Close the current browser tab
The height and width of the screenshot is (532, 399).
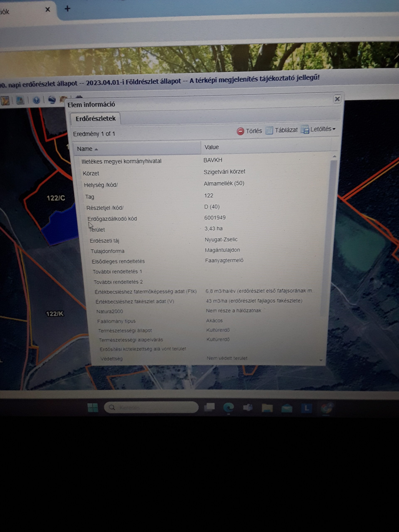point(48,10)
